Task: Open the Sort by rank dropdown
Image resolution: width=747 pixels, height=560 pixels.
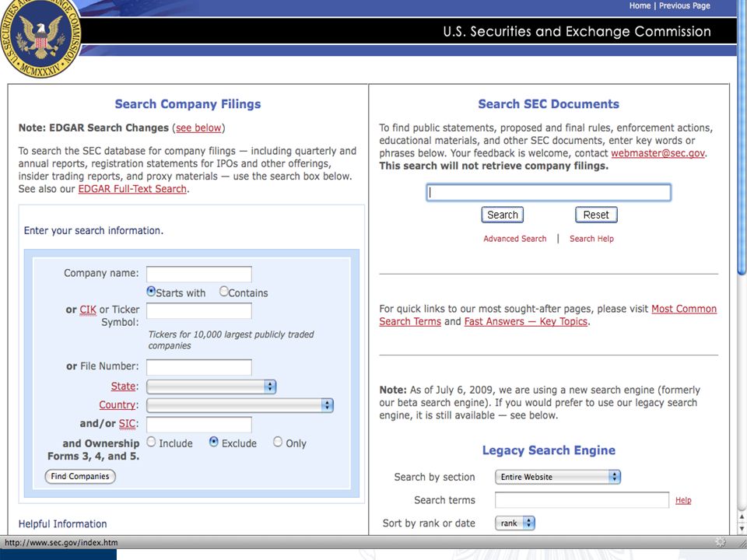Action: 515,523
